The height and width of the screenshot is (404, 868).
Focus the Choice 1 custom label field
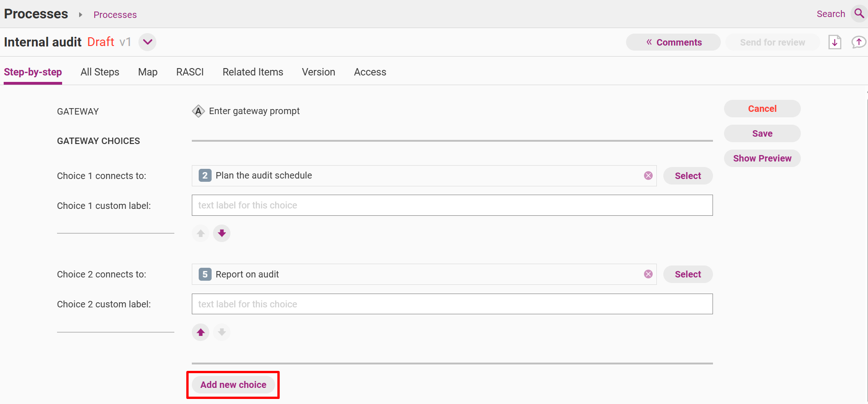452,205
